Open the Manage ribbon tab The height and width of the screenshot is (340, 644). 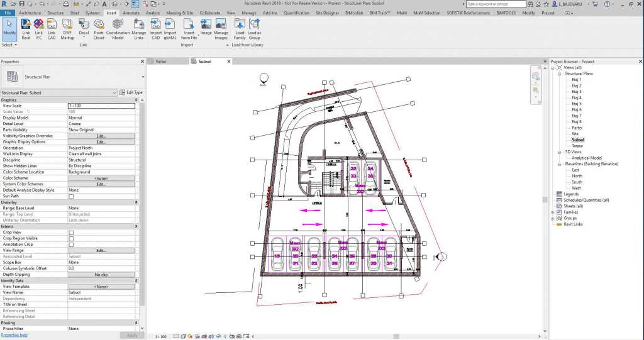(x=249, y=13)
